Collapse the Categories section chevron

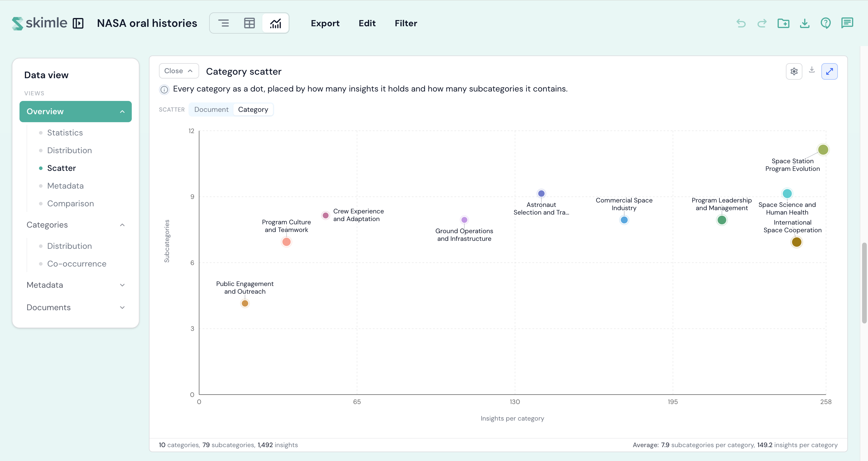[122, 225]
